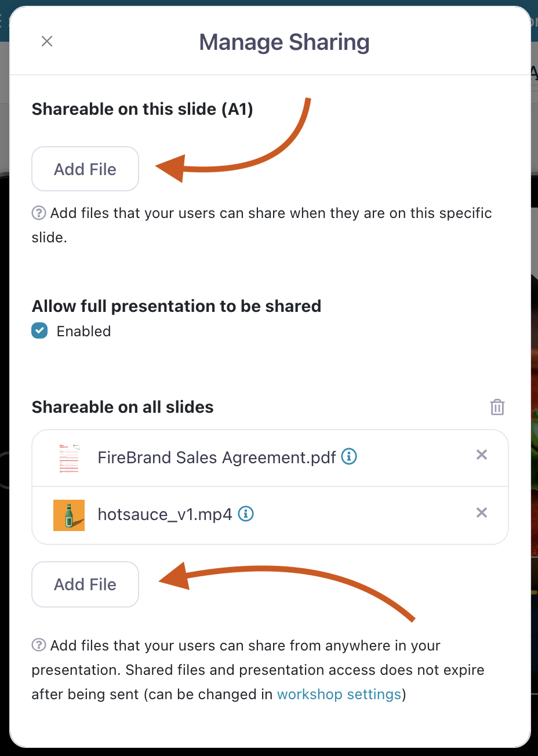Image resolution: width=538 pixels, height=756 pixels.
Task: Click the Allow full presentation to be shared heading
Action: click(x=176, y=306)
